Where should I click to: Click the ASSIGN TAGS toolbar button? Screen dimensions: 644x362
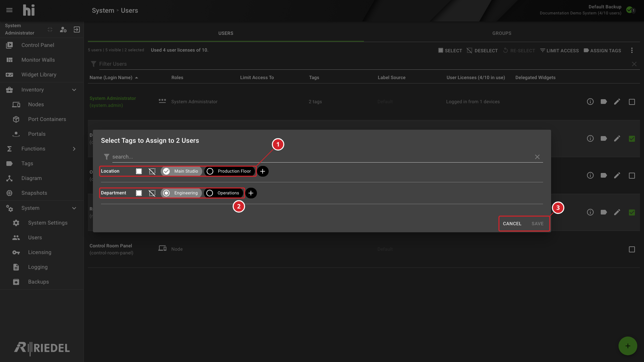coord(602,51)
